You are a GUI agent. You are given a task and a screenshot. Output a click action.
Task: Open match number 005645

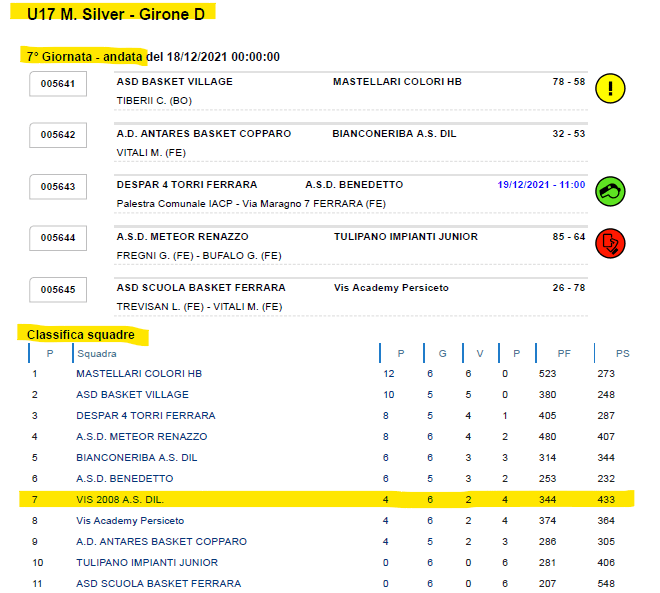(x=58, y=290)
